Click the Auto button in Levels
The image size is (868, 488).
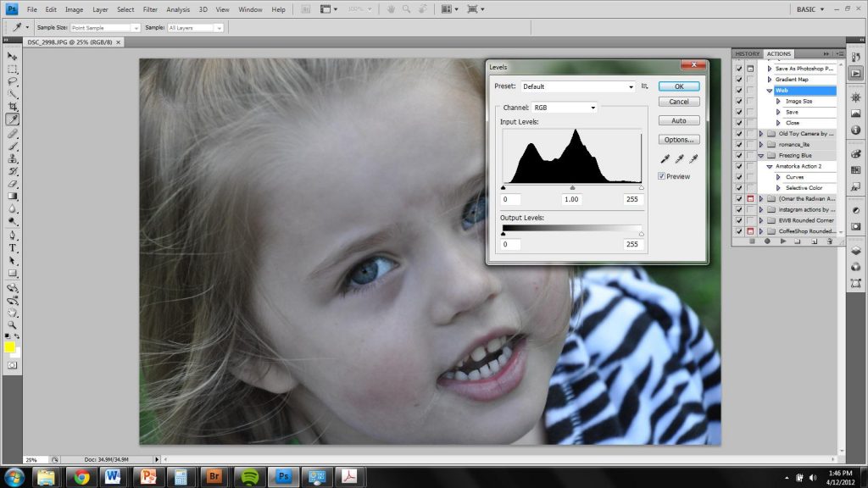tap(678, 120)
